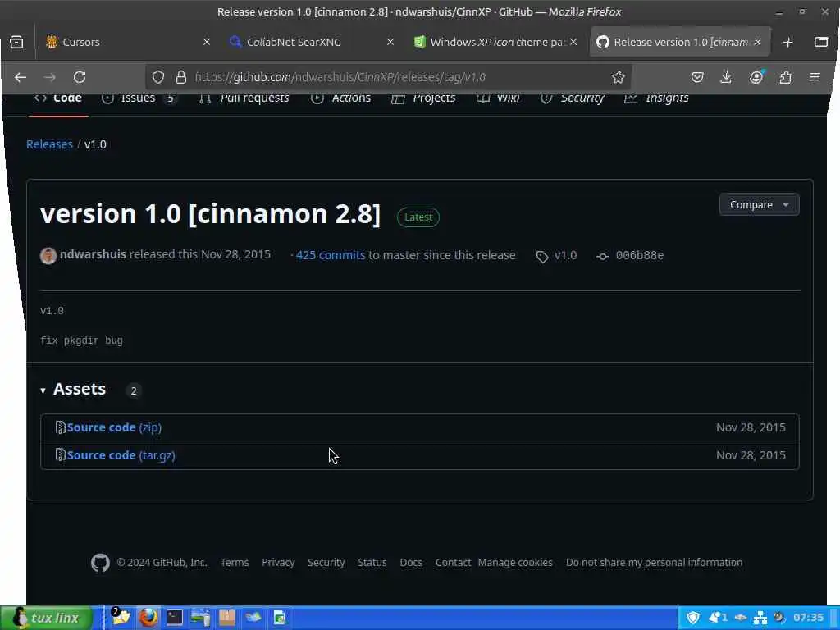The image size is (840, 630).
Task: Open the Pull requests tab
Action: coord(244,98)
